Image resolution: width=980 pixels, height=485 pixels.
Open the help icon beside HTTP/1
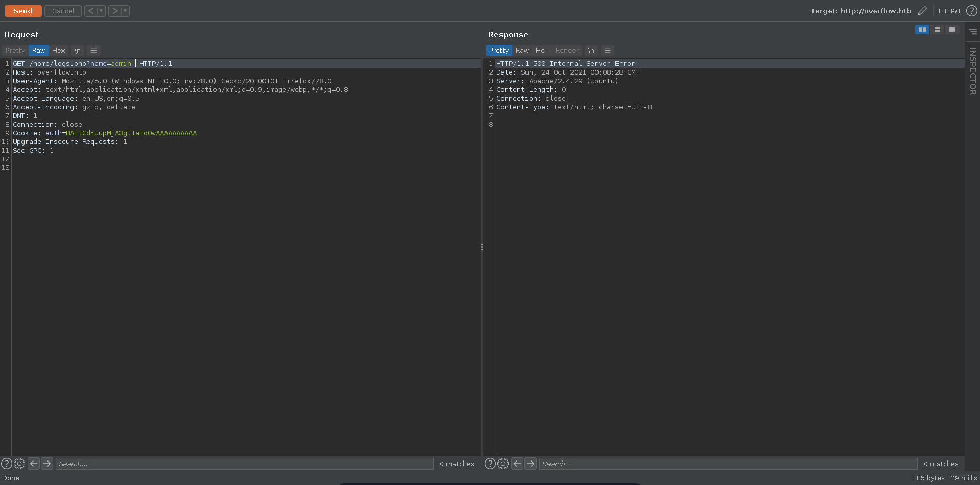pyautogui.click(x=971, y=11)
